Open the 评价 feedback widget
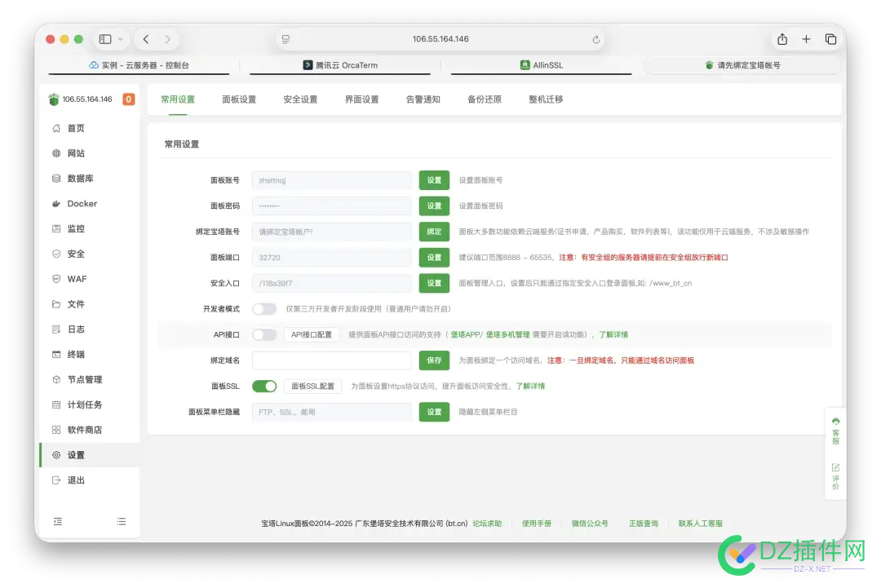Image resolution: width=881 pixels, height=588 pixels. tap(835, 476)
